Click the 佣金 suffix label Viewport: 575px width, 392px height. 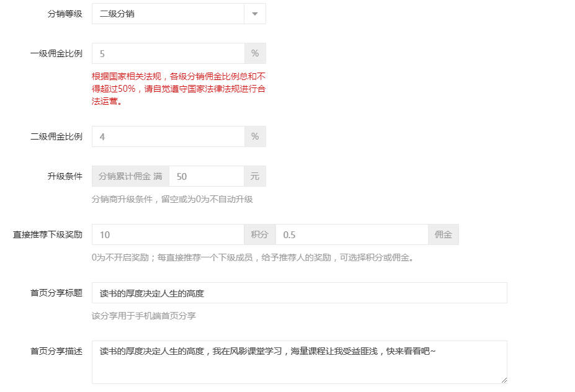444,234
